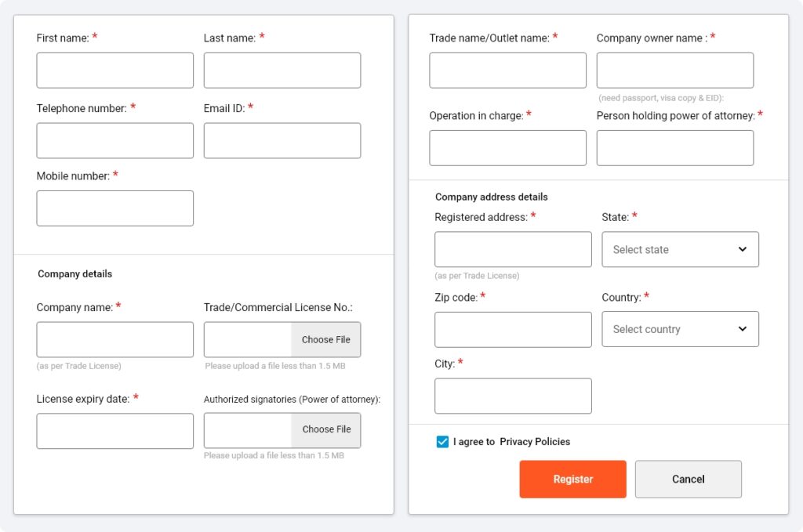803x532 pixels.
Task: Click into the Telephone number field
Action: (x=114, y=140)
